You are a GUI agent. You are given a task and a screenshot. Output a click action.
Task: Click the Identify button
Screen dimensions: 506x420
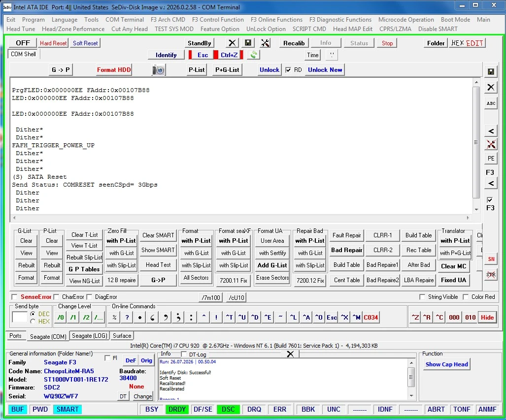166,55
